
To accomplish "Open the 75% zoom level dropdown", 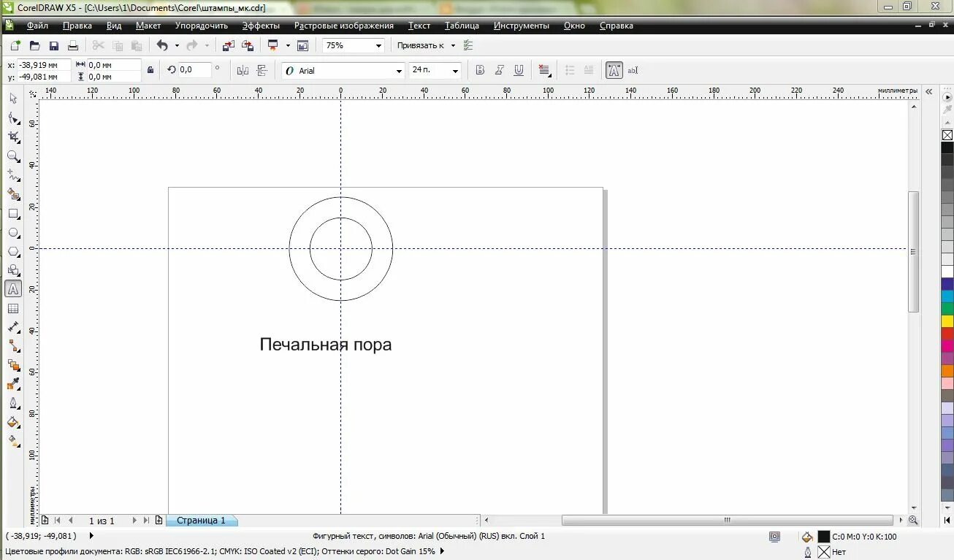I will point(378,45).
